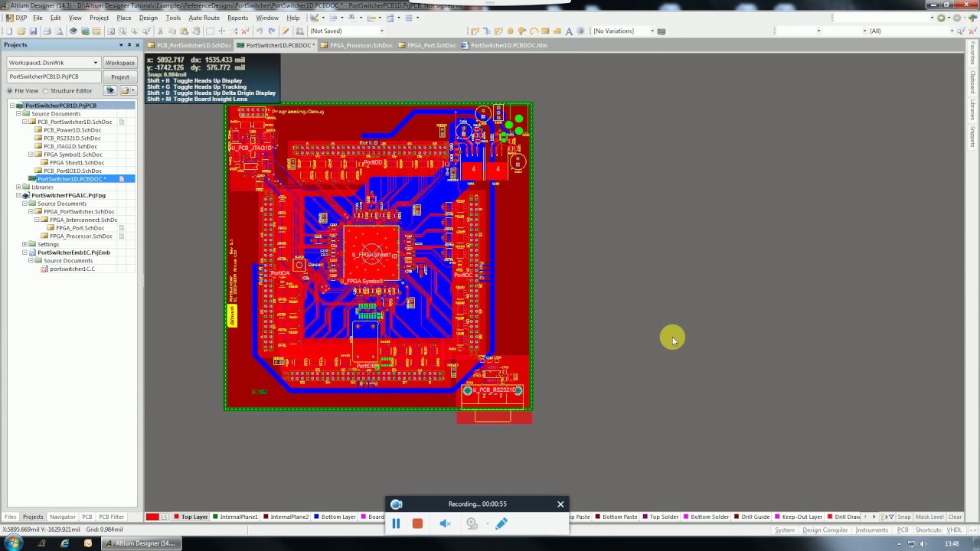Switch to the PCB Filter panel tab
The image size is (980, 551).
click(111, 517)
